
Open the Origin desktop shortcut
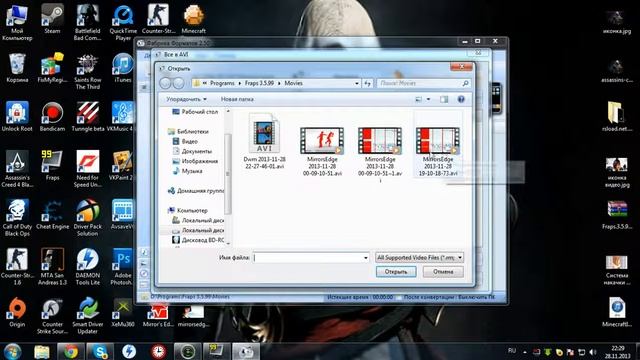pos(17,313)
